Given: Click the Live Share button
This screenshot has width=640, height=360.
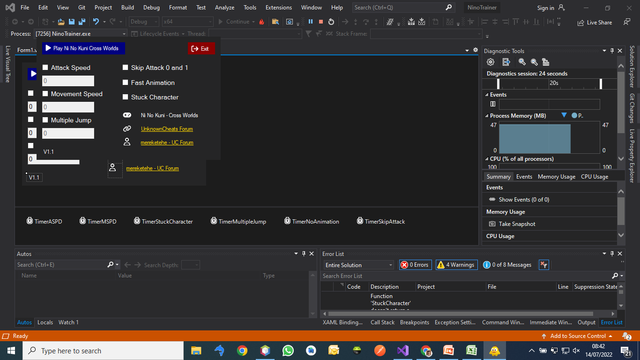Looking at the screenshot, I should click(595, 22).
